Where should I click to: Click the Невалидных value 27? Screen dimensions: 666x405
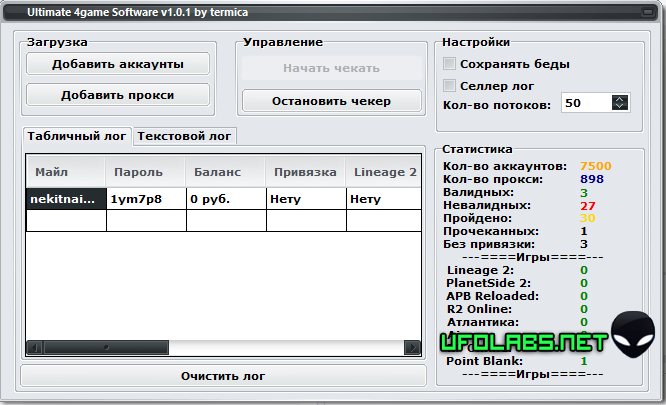click(x=588, y=206)
